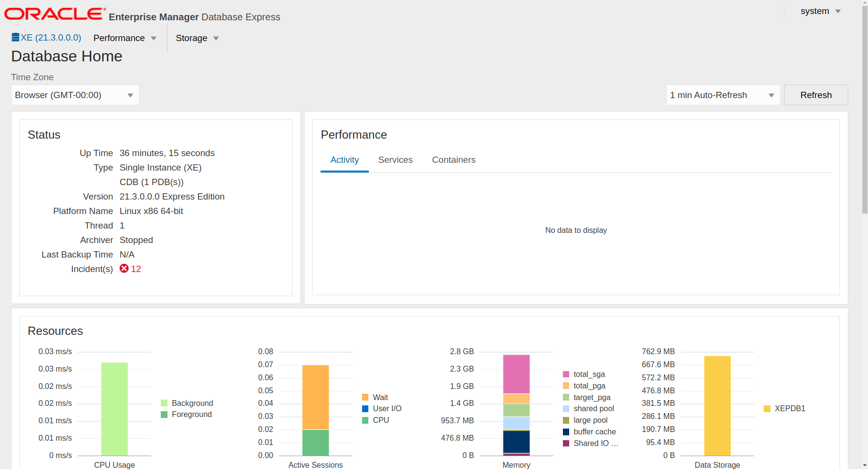Click the 'Linux x86 64-bit' platform value

(152, 211)
